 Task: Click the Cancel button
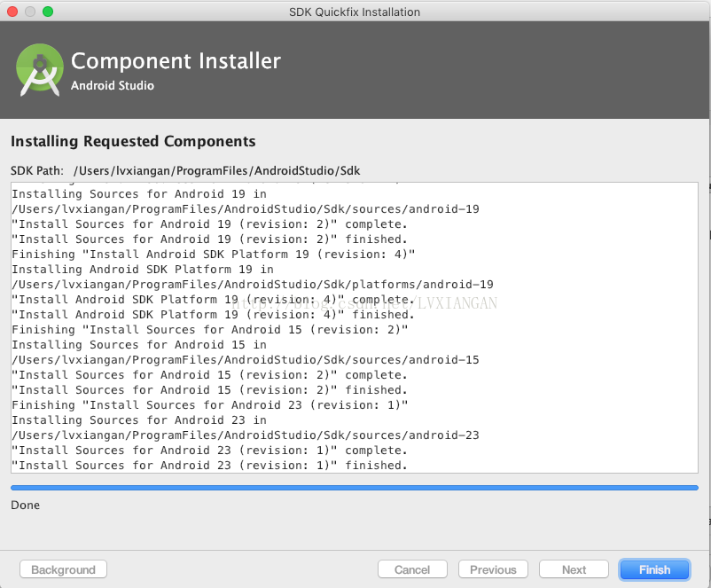pos(412,569)
